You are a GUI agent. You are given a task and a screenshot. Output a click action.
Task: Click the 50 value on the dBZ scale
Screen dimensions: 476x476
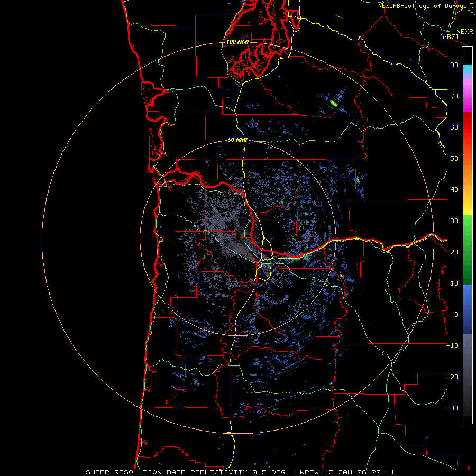click(x=454, y=159)
